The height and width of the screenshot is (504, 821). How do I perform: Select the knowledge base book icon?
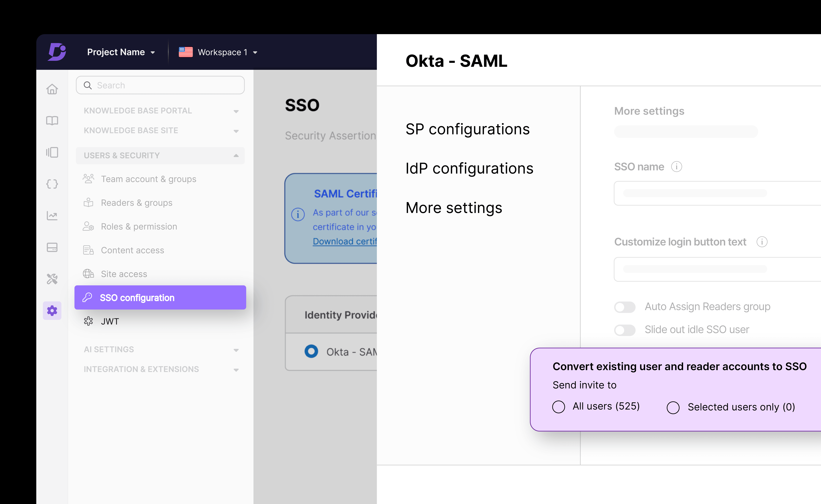[52, 121]
